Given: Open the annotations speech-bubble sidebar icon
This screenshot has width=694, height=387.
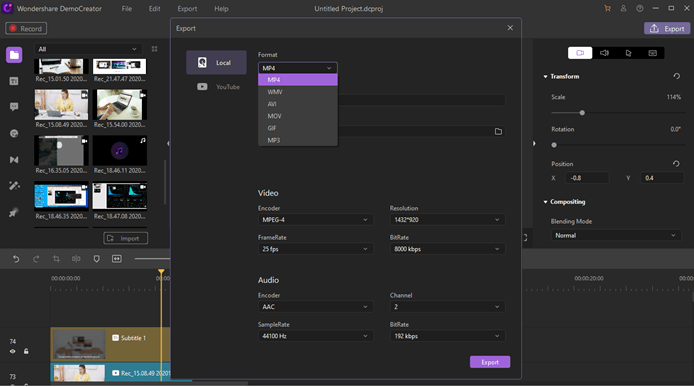Looking at the screenshot, I should [x=14, y=107].
